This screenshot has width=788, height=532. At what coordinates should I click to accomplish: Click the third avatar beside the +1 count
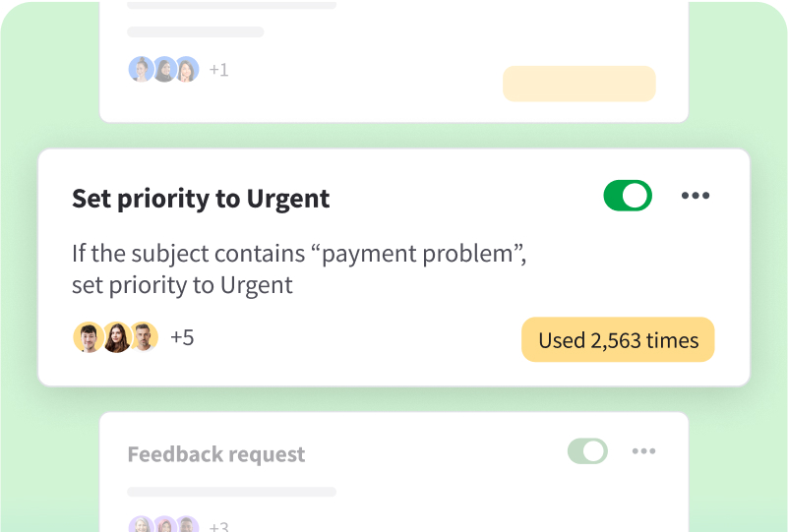point(186,69)
